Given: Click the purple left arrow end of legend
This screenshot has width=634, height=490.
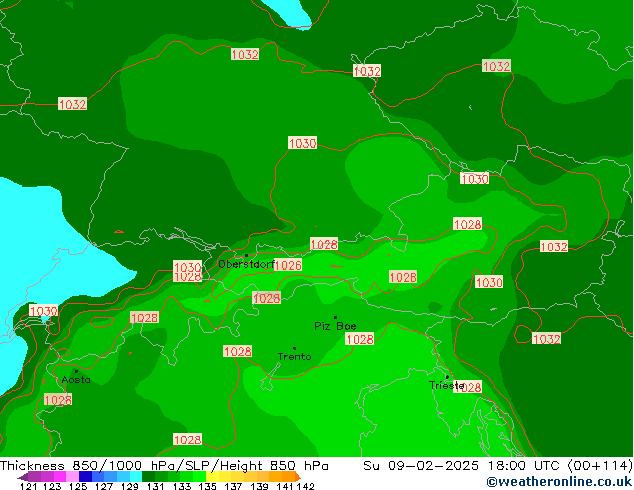Looking at the screenshot, I should pyautogui.click(x=23, y=477).
